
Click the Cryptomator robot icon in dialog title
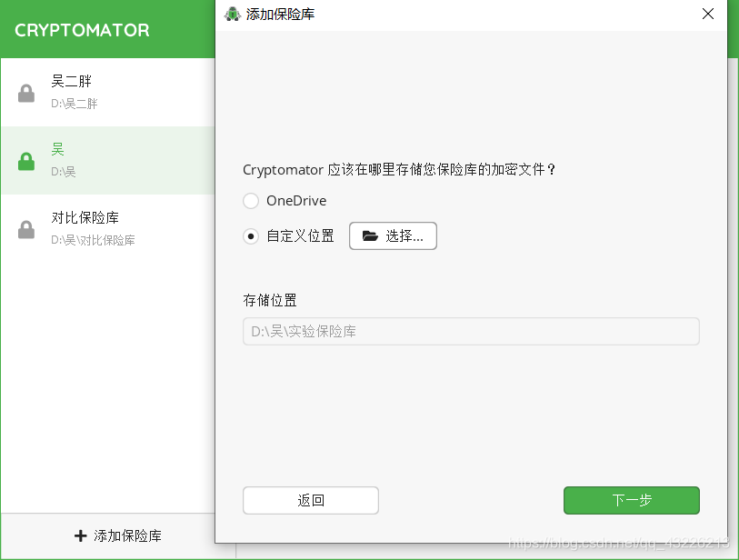point(233,15)
